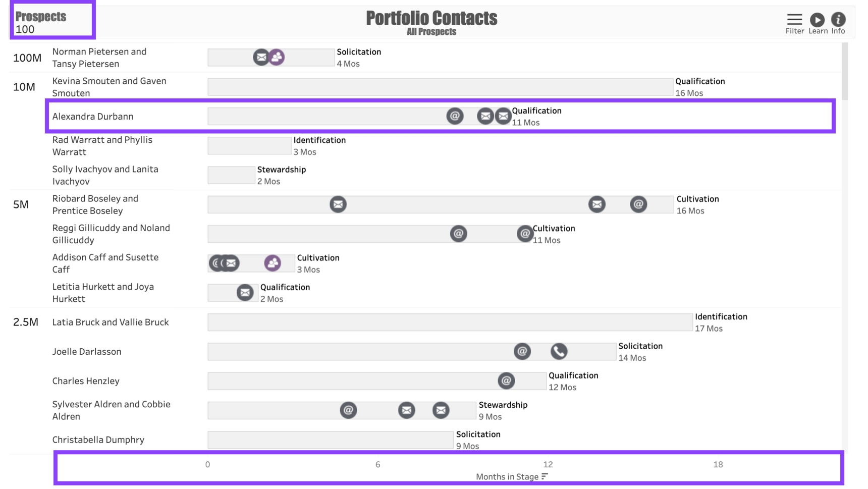Click the Learn play icon
Viewport: 868px width, 489px height.
[817, 20]
